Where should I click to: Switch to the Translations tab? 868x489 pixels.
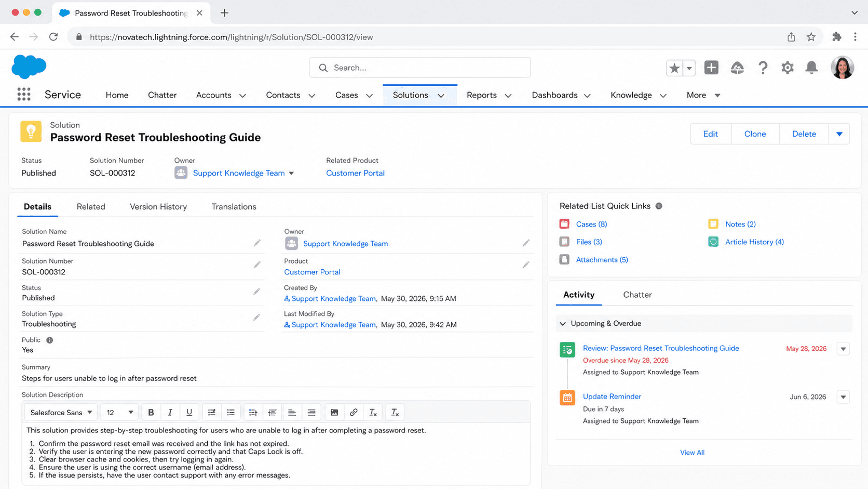coord(234,207)
